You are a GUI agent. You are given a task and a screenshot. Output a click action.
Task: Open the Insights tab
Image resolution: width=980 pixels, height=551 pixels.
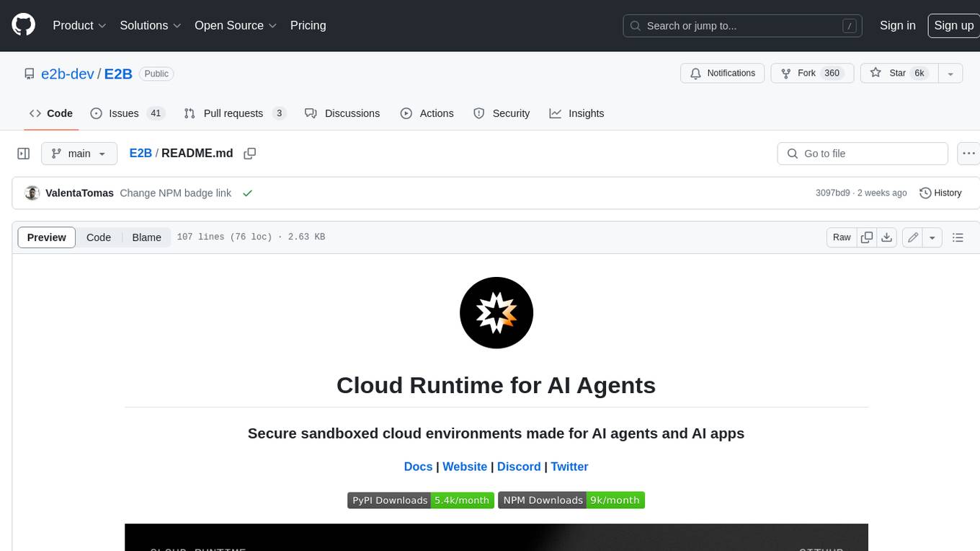click(576, 113)
